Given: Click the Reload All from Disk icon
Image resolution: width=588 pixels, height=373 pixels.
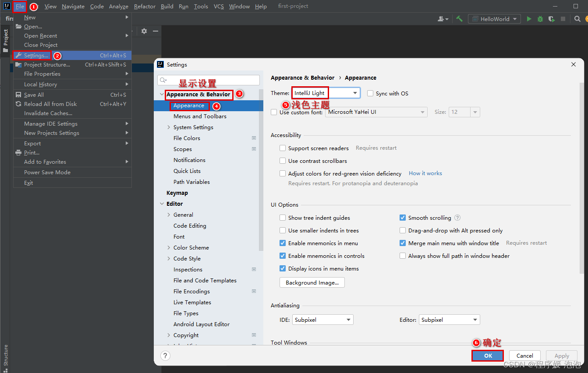Looking at the screenshot, I should click(x=18, y=104).
